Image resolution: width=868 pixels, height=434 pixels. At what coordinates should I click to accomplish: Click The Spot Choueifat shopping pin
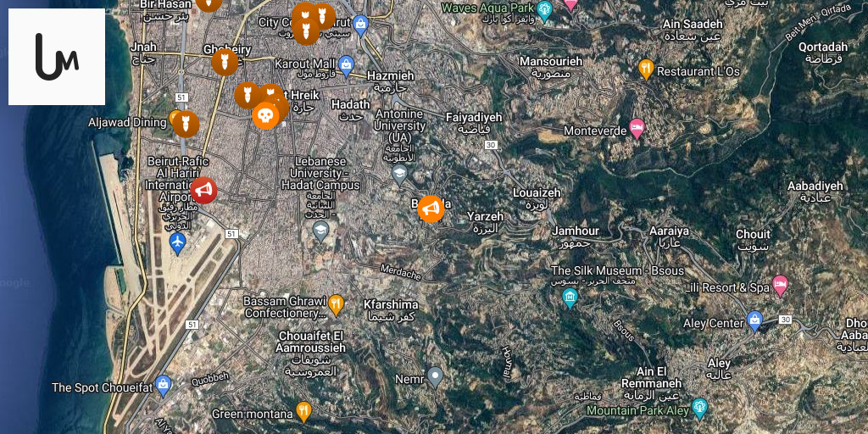[x=163, y=386]
